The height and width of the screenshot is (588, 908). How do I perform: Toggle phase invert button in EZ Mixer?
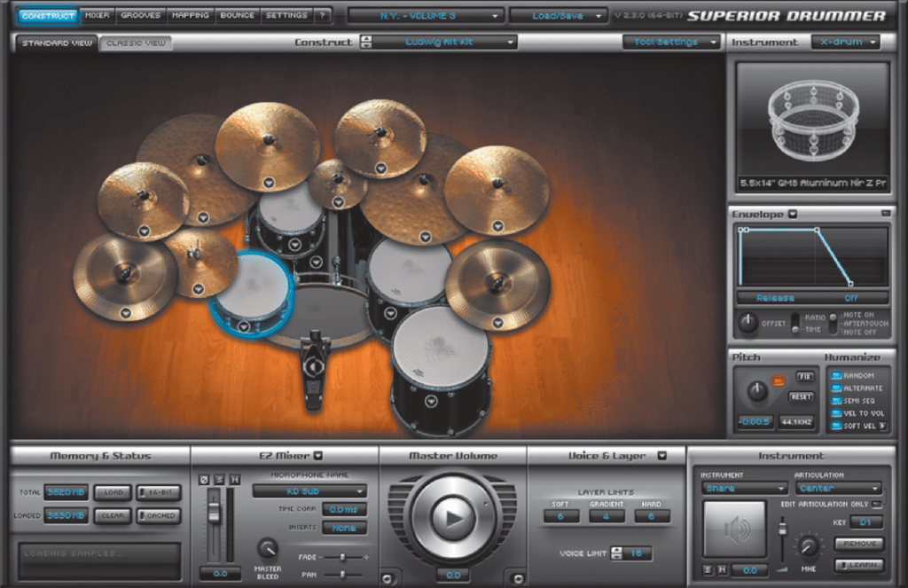204,480
